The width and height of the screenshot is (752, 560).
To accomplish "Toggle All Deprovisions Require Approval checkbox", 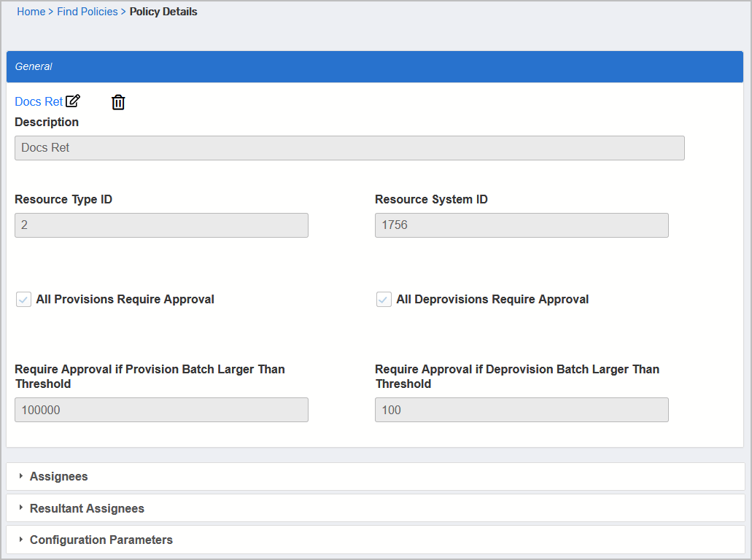I will [384, 299].
